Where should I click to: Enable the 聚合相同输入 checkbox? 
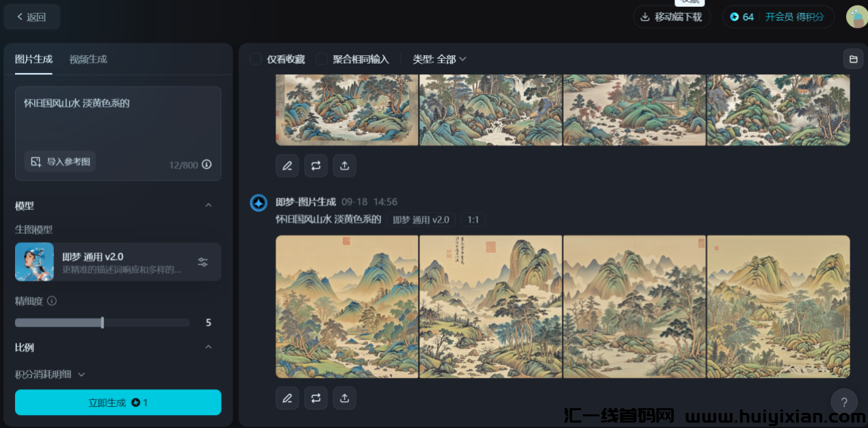[x=321, y=59]
